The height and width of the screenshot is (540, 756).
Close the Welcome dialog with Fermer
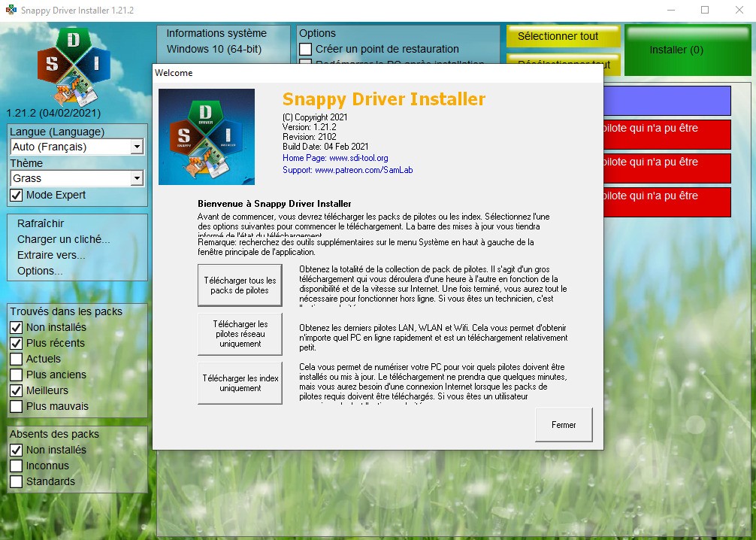click(564, 425)
